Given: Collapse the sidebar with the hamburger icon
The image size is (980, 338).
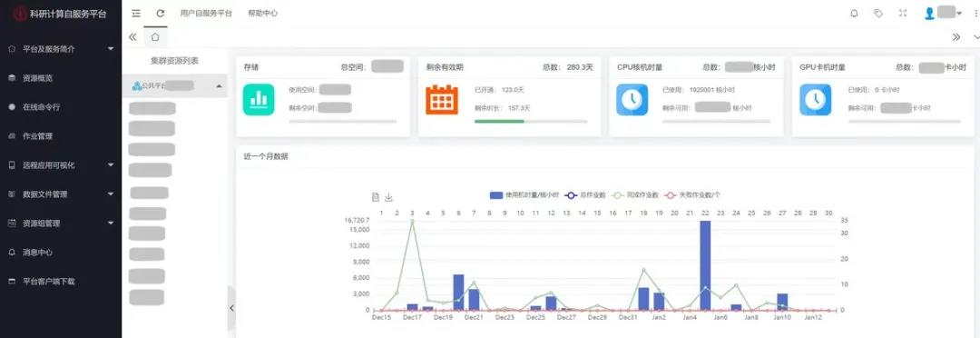Looking at the screenshot, I should [136, 13].
